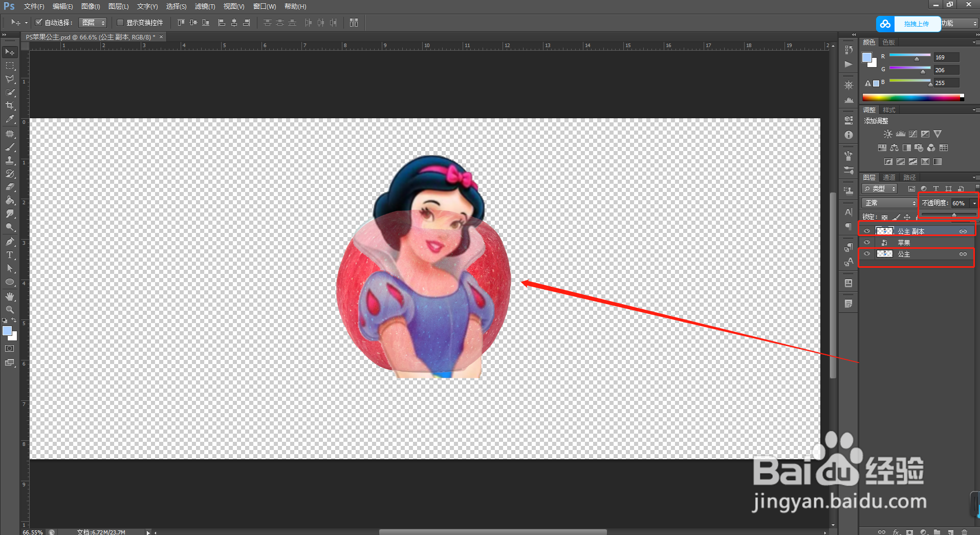Image resolution: width=980 pixels, height=535 pixels.
Task: Switch to the 路径 tab
Action: (x=909, y=177)
